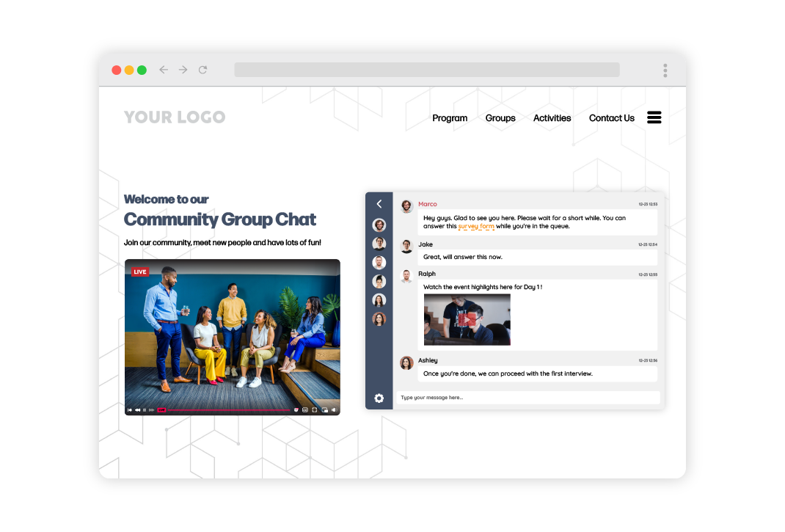Open the hamburger navigation menu

coord(654,117)
